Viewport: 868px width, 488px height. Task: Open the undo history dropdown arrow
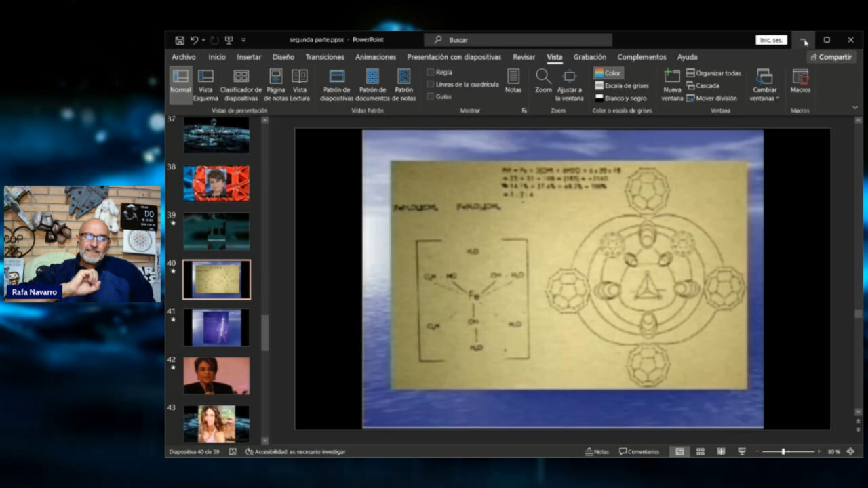[x=203, y=40]
